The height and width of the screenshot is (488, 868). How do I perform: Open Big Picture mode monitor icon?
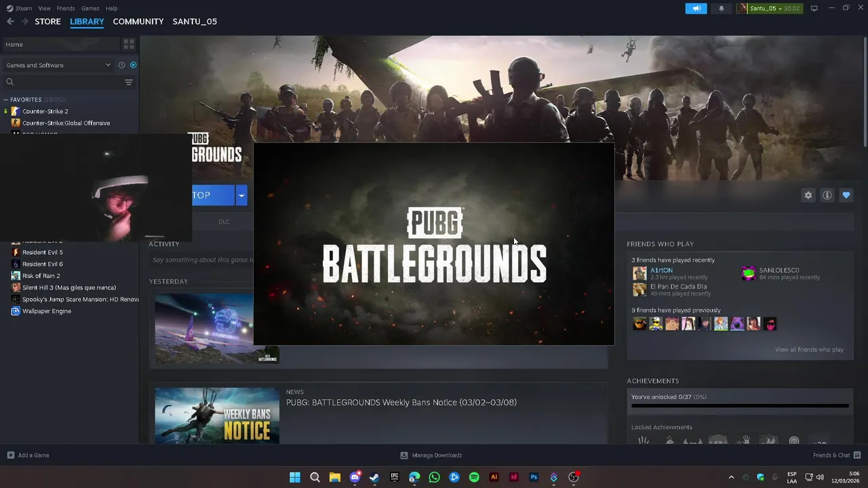[814, 8]
